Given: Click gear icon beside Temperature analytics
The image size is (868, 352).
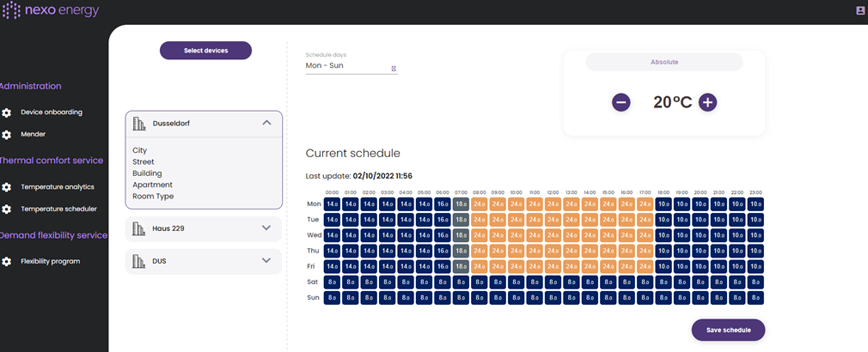Looking at the screenshot, I should 7,187.
